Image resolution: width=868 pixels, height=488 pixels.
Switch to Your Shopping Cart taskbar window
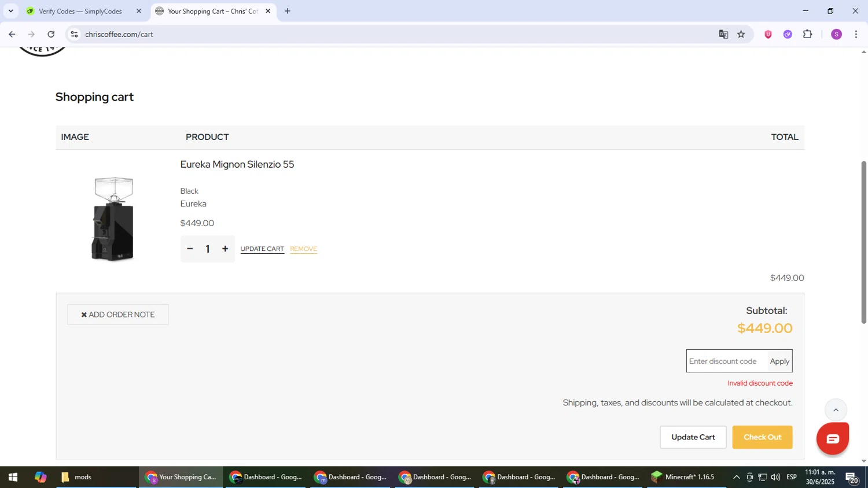[181, 477]
